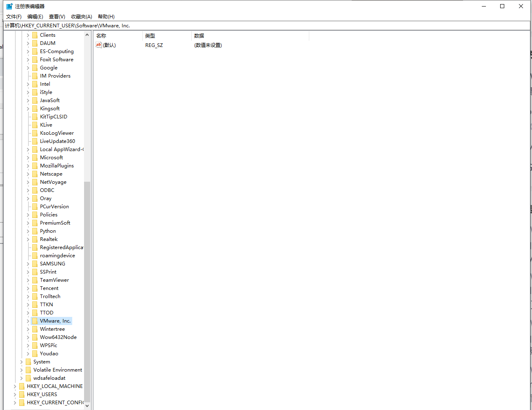
Task: Click the Realtek folder icon
Action: tap(35, 239)
